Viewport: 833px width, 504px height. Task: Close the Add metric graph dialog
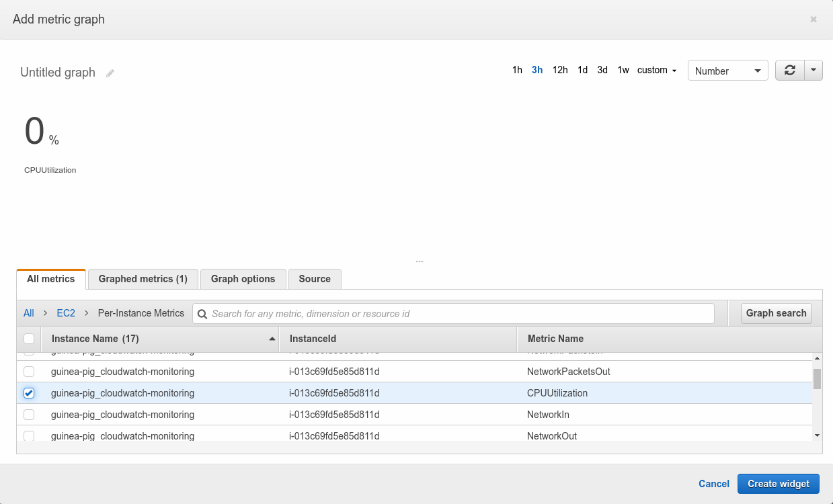coord(814,19)
